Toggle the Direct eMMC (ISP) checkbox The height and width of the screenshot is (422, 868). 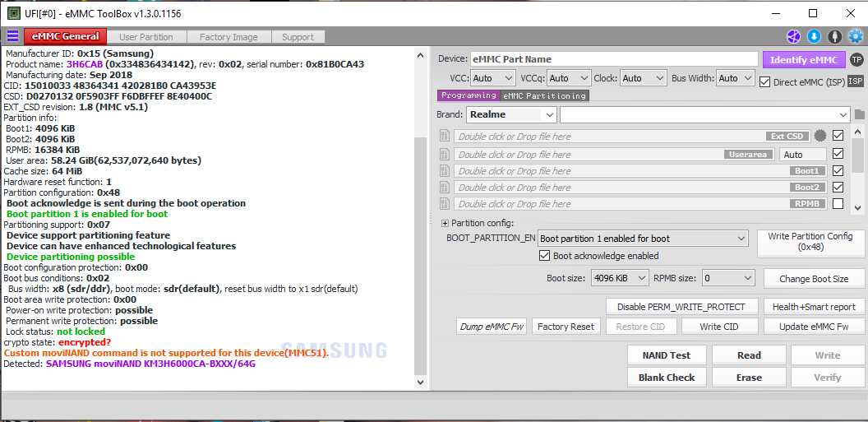(x=765, y=81)
